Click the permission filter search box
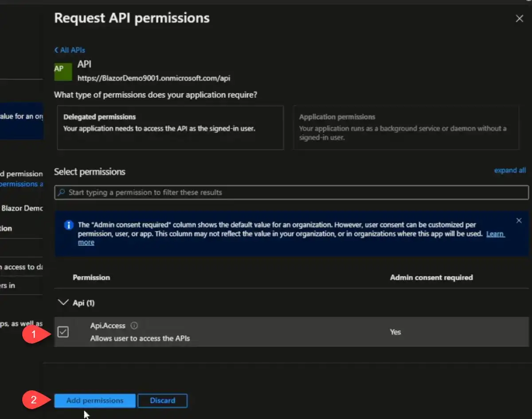Viewport: 532px width, 419px height. tap(293, 193)
